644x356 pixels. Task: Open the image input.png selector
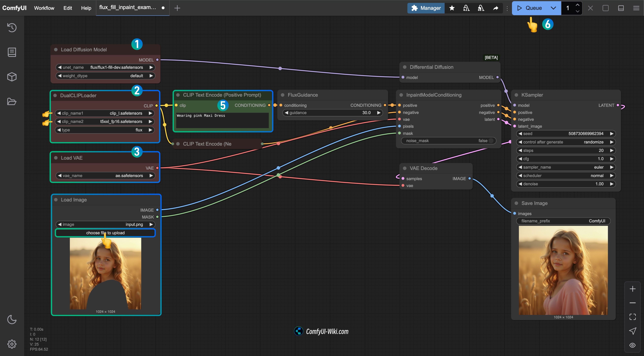click(x=105, y=224)
